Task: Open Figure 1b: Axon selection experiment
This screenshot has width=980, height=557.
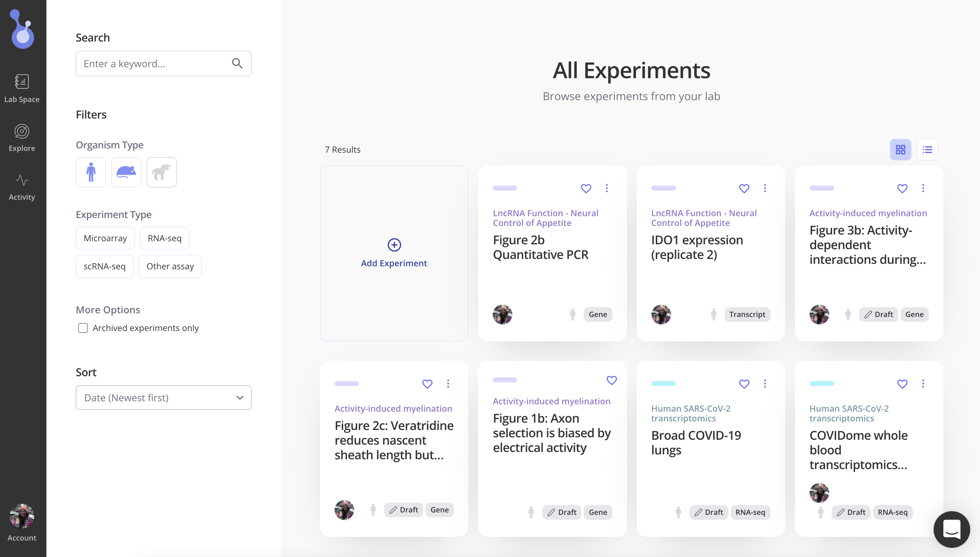Action: click(552, 433)
